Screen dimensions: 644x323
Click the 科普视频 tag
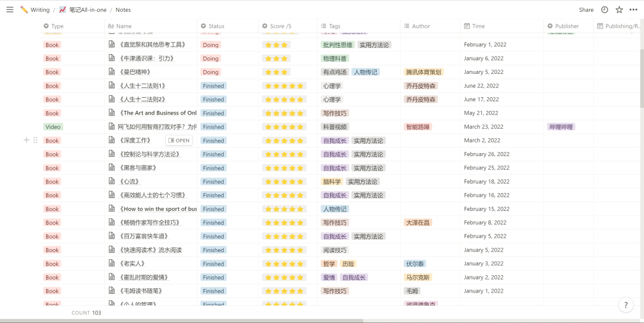pos(335,127)
